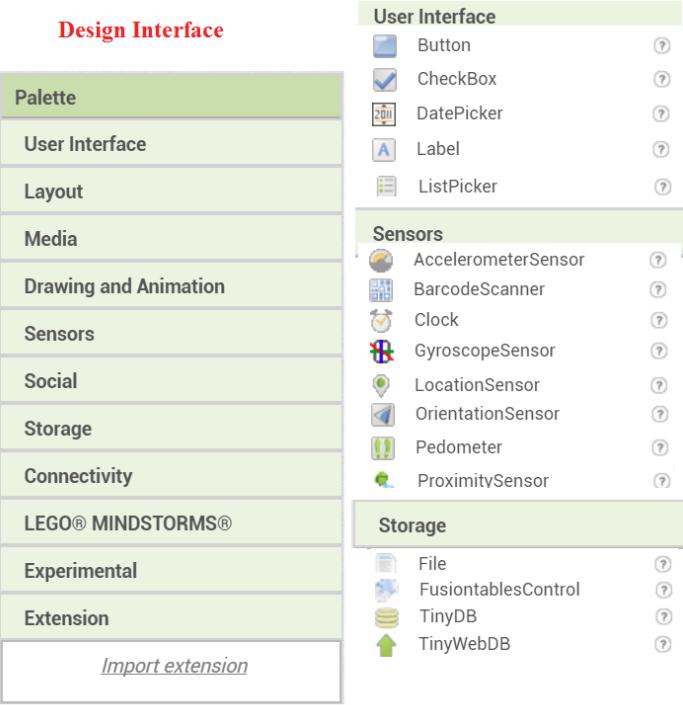The image size is (683, 705).
Task: Expand the Media palette section
Action: [x=171, y=239]
